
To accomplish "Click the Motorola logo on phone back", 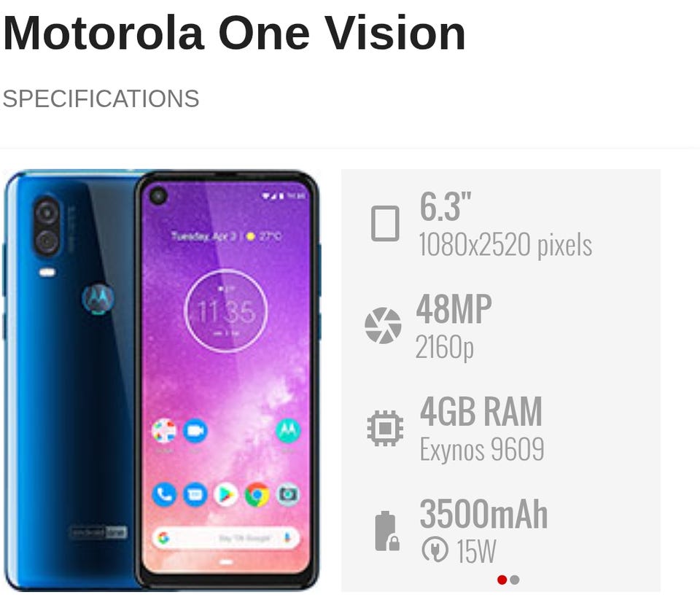I will tap(98, 297).
